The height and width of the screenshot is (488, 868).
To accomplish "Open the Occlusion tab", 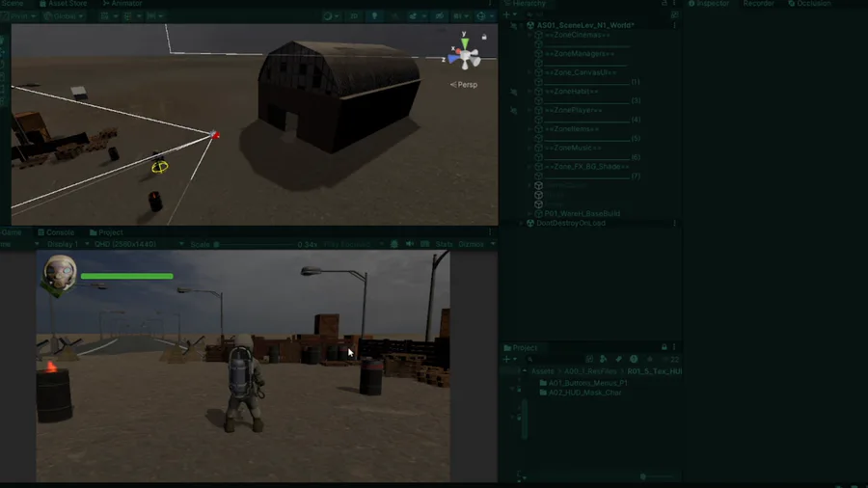I will [809, 3].
